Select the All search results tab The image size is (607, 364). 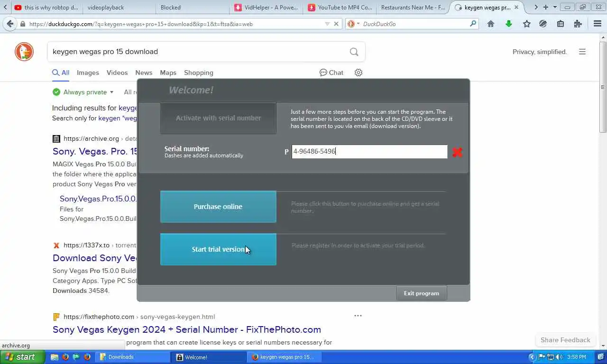[x=61, y=73]
